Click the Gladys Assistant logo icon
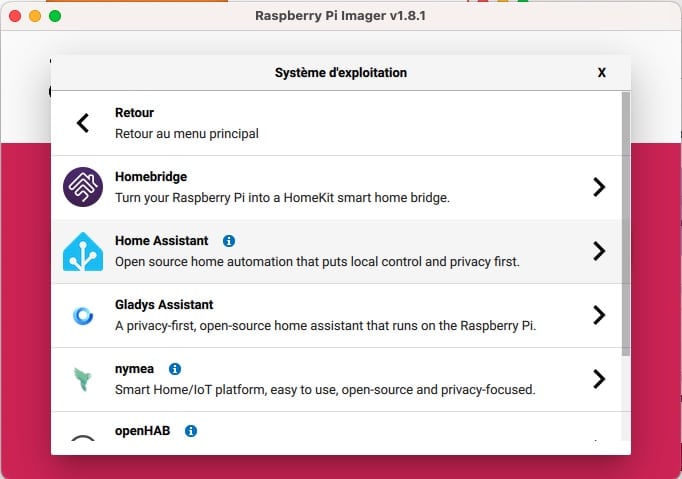Image resolution: width=682 pixels, height=479 pixels. pos(83,316)
